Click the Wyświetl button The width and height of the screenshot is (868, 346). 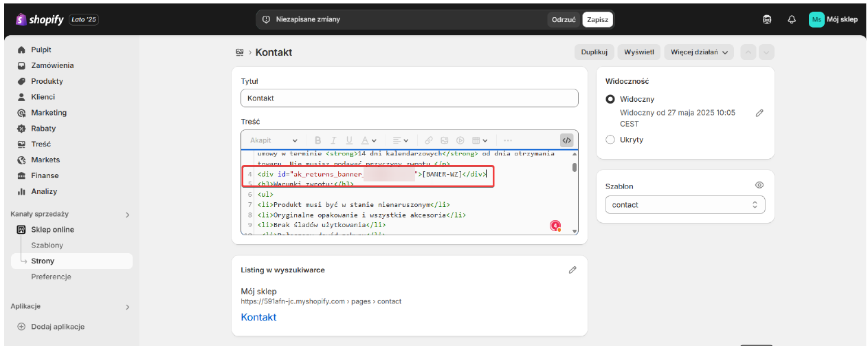tap(639, 52)
